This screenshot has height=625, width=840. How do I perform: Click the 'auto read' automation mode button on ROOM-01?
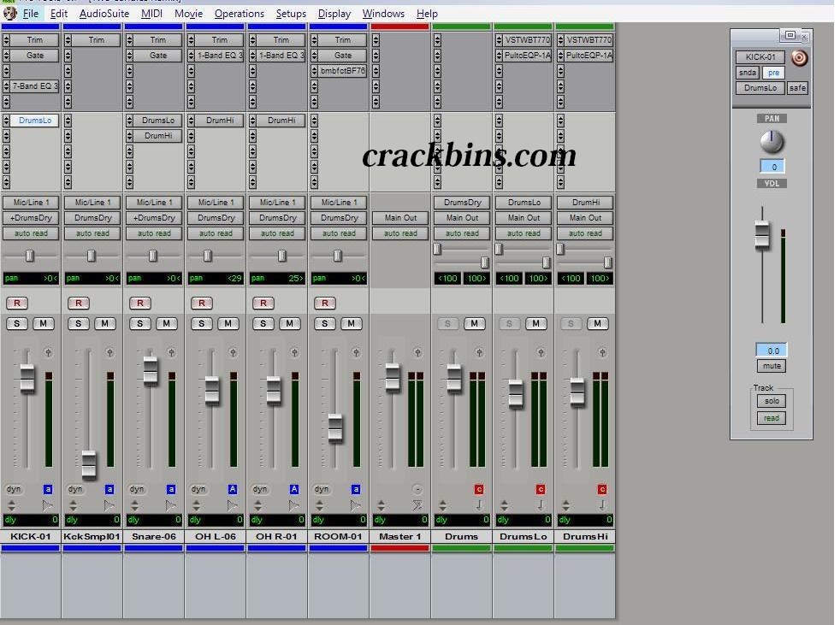pos(339,233)
